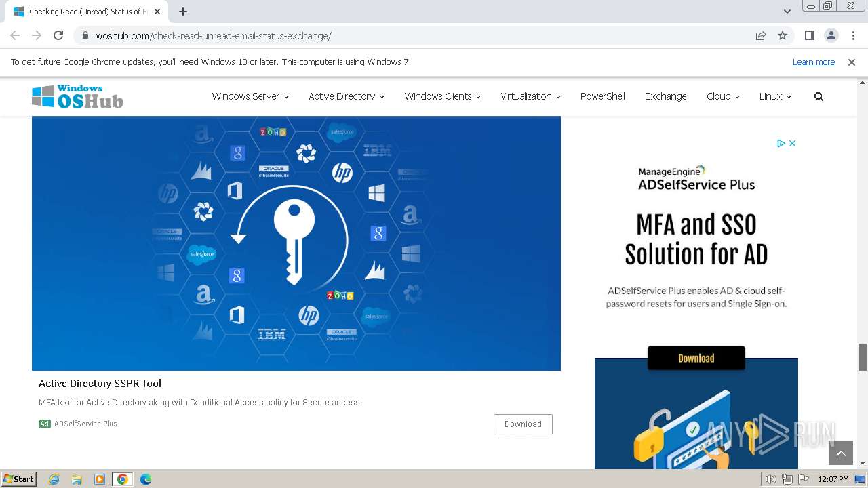Click the scroll-to-top arrow button
Image resolution: width=868 pixels, height=488 pixels.
coord(841,453)
